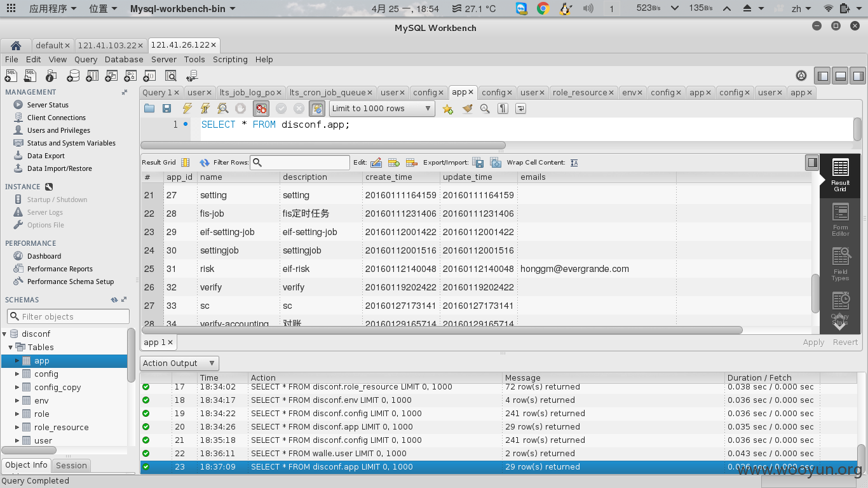The width and height of the screenshot is (868, 488).
Task: Import records from file icon
Action: [495, 163]
